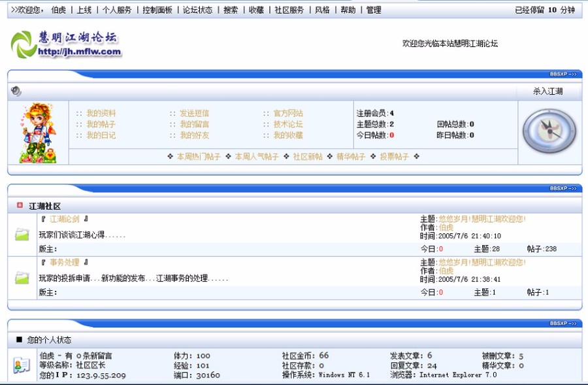The height and width of the screenshot is (385, 588).
Task: Click the analog clock widget
Action: tap(549, 131)
